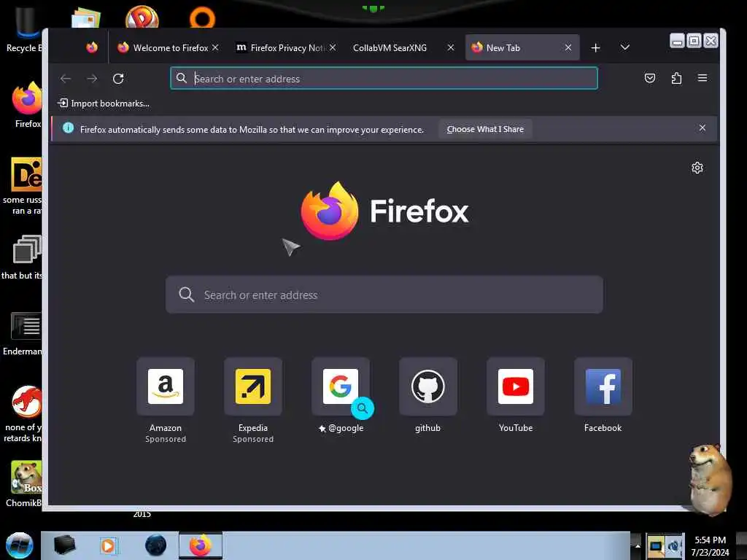Open the Extensions puzzle icon
747x560 pixels.
(676, 78)
